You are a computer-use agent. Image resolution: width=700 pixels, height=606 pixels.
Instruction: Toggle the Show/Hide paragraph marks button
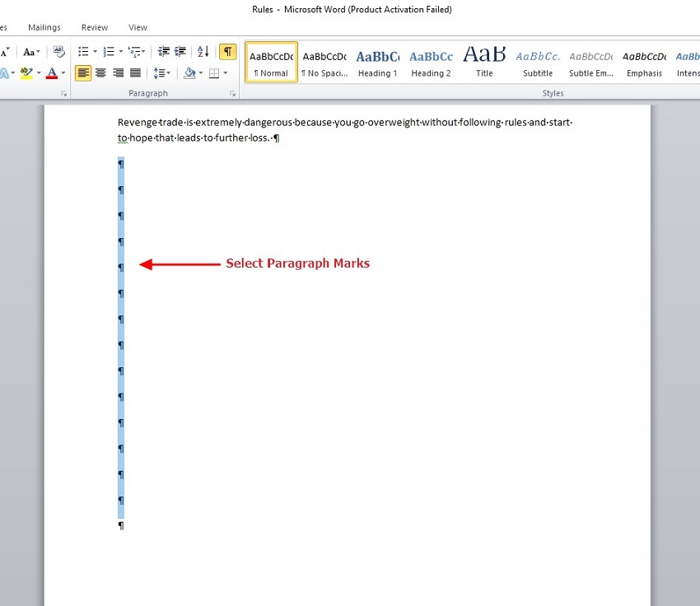click(x=227, y=52)
